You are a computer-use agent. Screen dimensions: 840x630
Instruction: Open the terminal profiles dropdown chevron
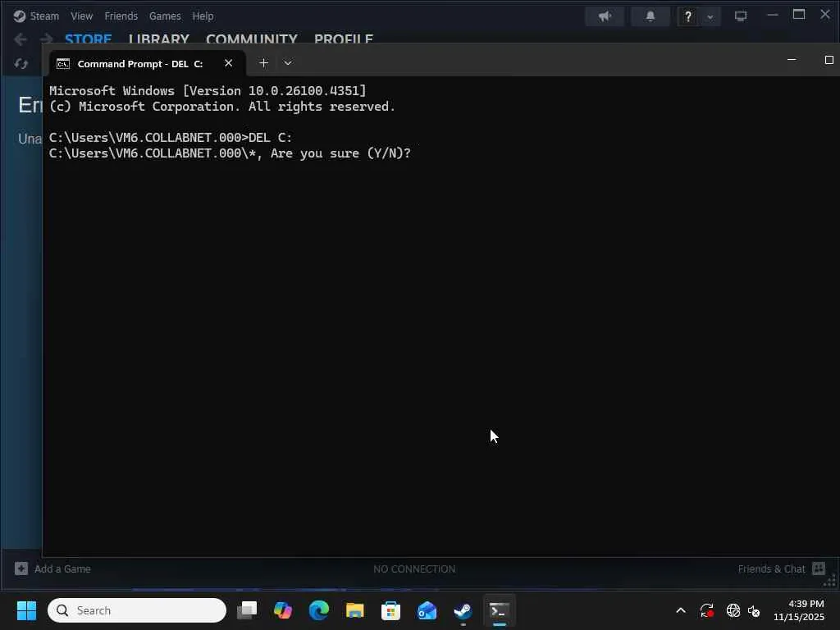(288, 62)
